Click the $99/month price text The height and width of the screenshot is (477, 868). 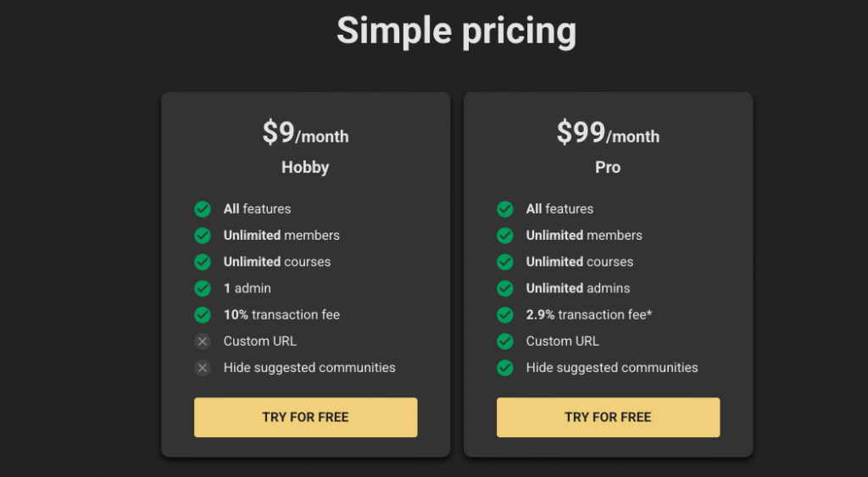[608, 134]
